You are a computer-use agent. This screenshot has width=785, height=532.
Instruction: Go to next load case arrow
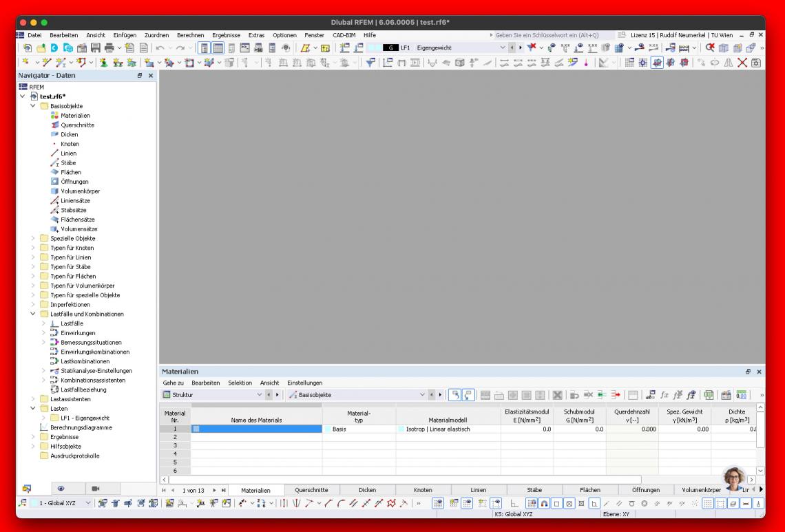pyautogui.click(x=520, y=47)
